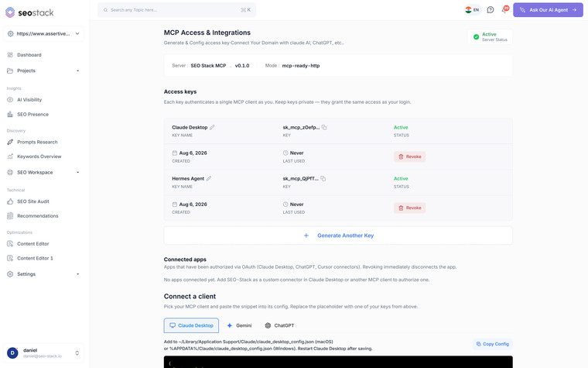Select the Claude Desktop client tab
The height and width of the screenshot is (368, 588).
[x=191, y=325]
